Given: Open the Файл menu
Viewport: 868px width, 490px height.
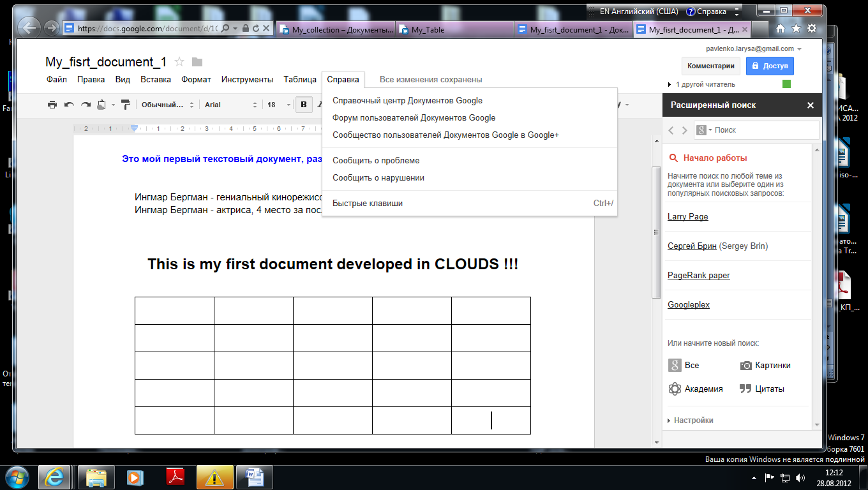Looking at the screenshot, I should coord(57,80).
